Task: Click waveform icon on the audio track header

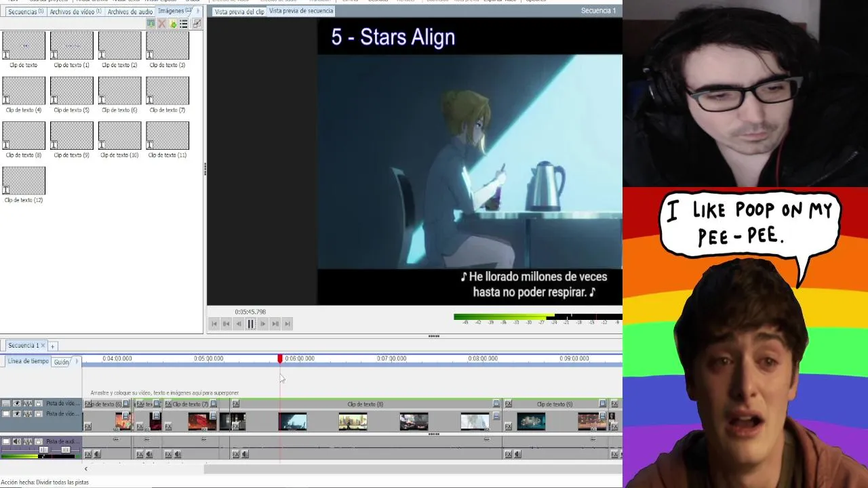Action: (x=28, y=441)
